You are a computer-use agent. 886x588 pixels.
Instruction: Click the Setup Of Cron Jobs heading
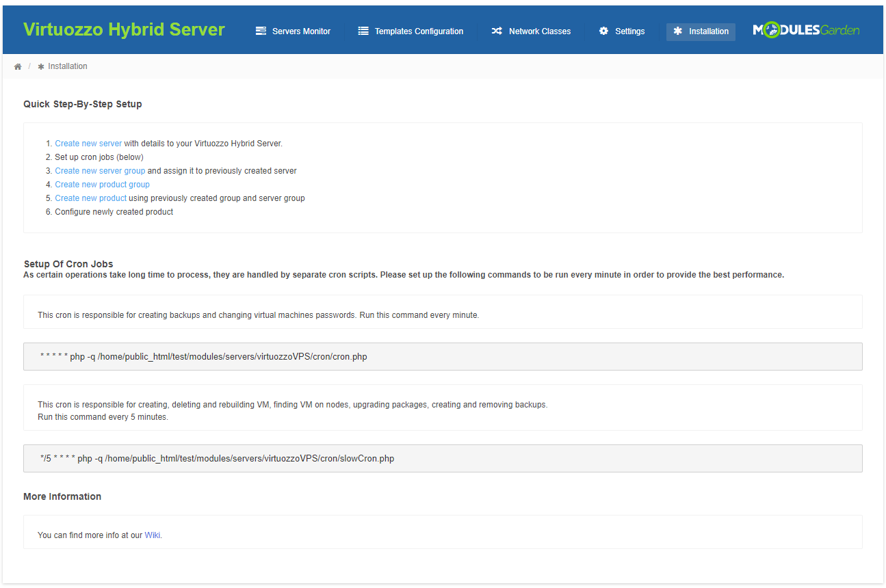pyautogui.click(x=68, y=264)
